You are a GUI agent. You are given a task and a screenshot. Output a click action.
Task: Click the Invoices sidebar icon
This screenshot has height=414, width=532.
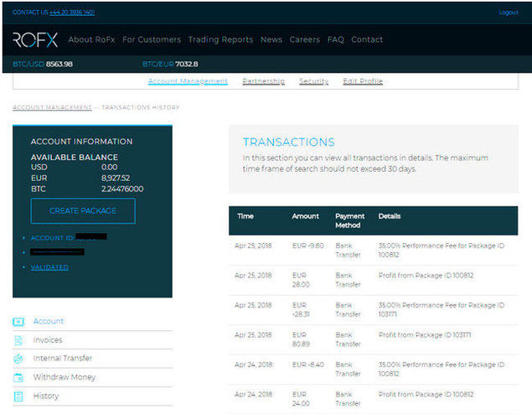pyautogui.click(x=18, y=340)
